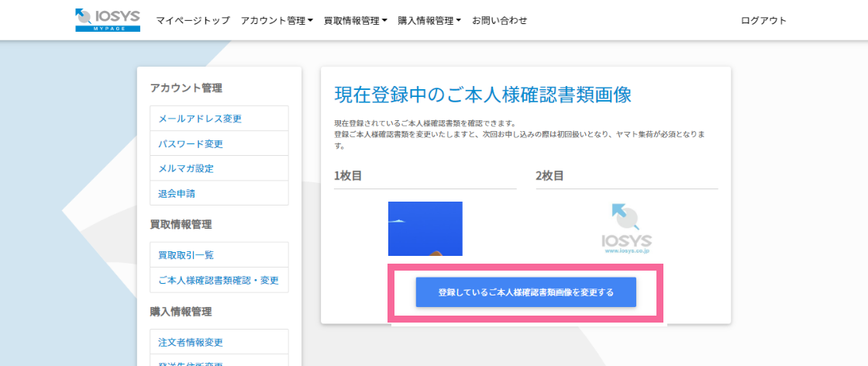Click the blue first document image thumbnail
The height and width of the screenshot is (366, 868).
(425, 228)
